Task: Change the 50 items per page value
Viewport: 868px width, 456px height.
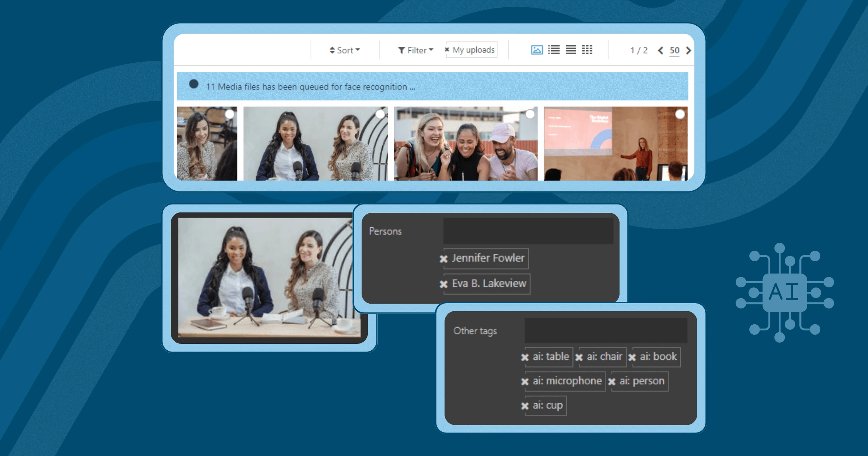Action: click(674, 50)
